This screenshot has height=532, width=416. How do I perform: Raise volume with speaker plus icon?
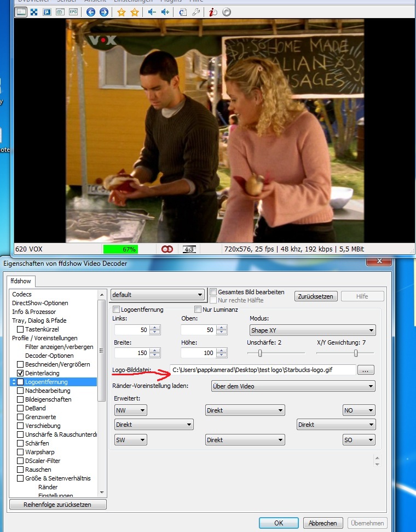(165, 12)
